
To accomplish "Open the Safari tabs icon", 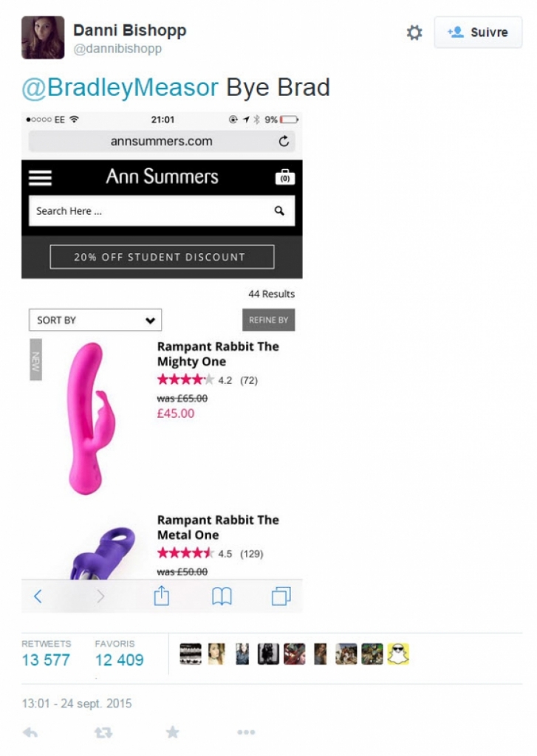I will click(x=281, y=596).
